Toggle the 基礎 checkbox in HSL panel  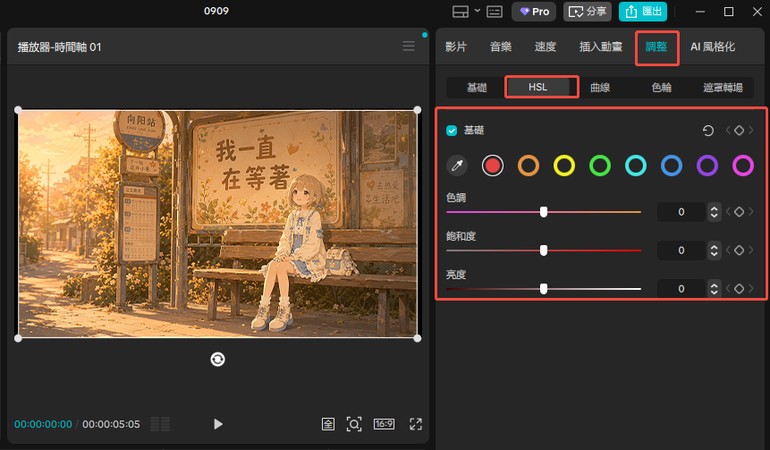tap(452, 130)
